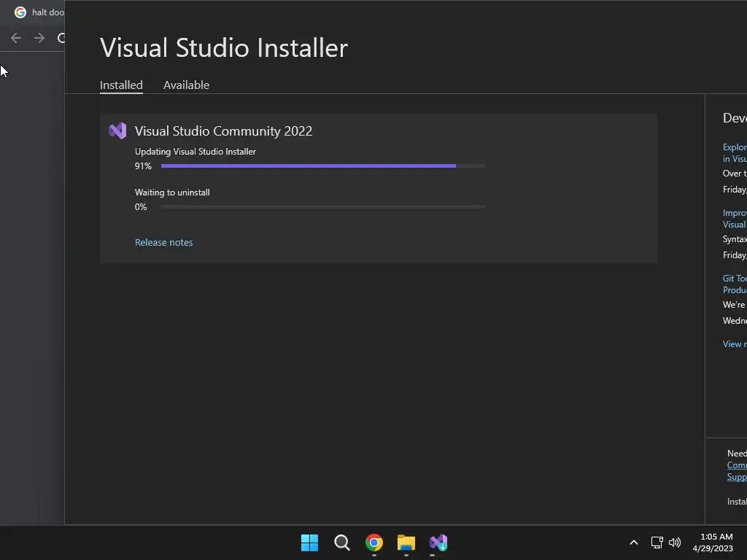747x560 pixels.
Task: Open the Release notes link
Action: point(163,242)
